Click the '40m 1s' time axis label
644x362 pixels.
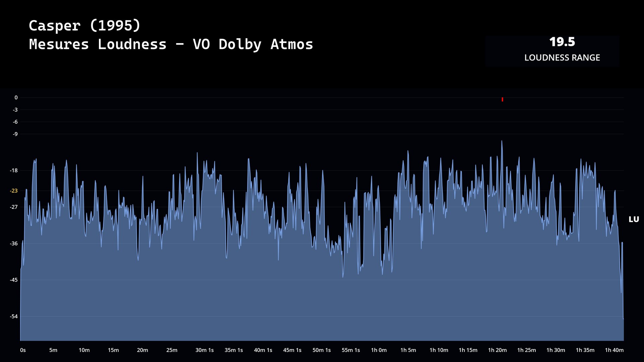click(x=263, y=350)
